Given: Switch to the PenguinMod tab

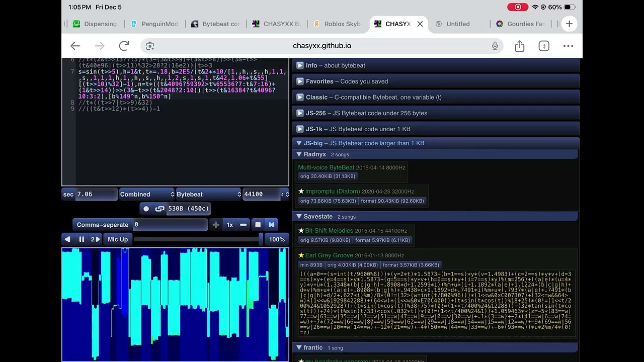Looking at the screenshot, I should [x=154, y=24].
